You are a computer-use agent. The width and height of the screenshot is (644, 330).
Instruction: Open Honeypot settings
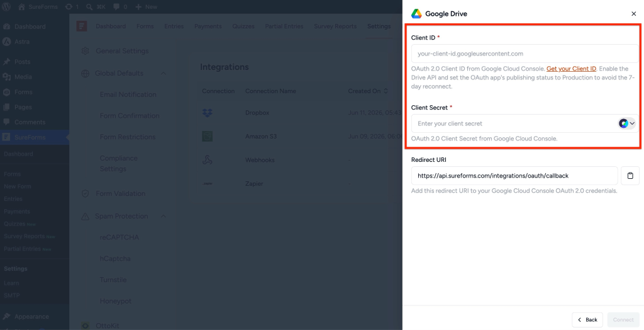[116, 301]
